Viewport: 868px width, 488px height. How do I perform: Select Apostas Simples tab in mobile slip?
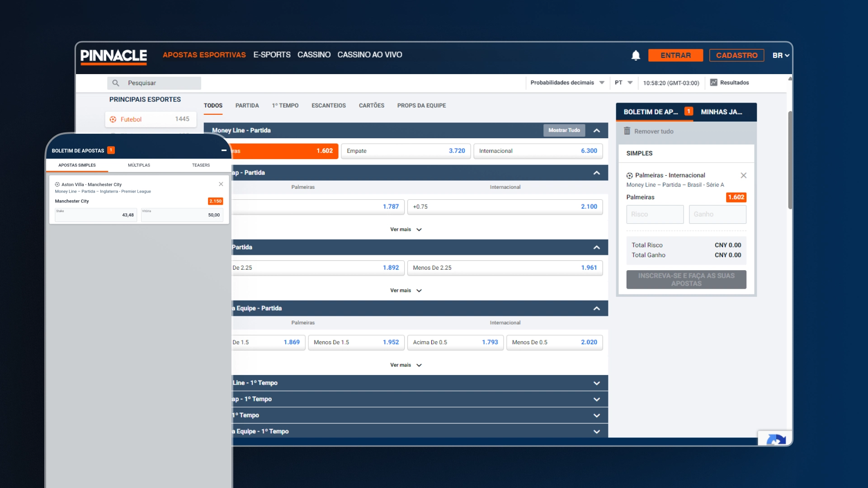point(77,165)
